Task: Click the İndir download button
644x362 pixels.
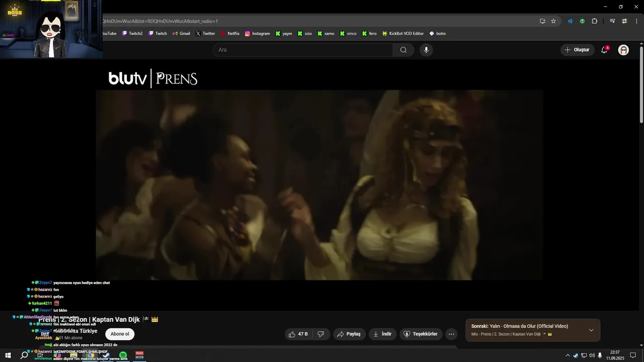Action: tap(383, 334)
